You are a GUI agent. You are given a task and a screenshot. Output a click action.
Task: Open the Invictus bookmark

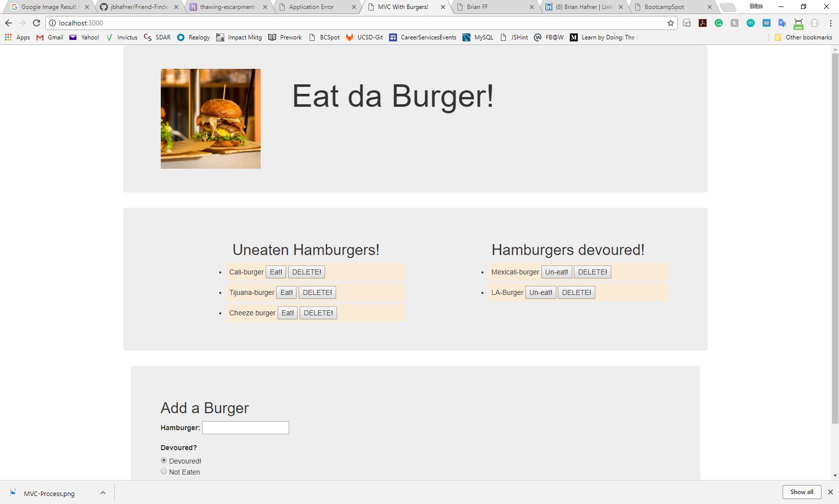click(x=121, y=37)
